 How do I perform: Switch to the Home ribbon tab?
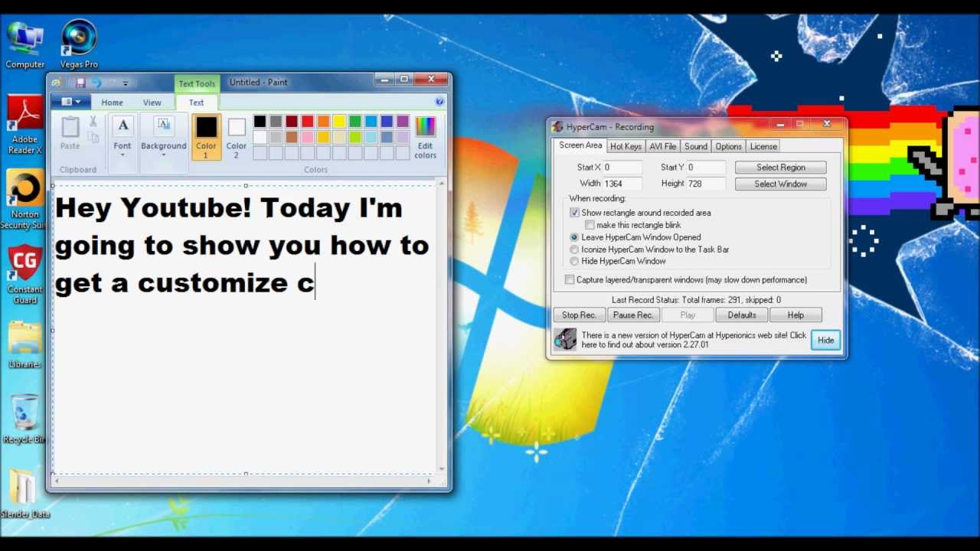[112, 103]
